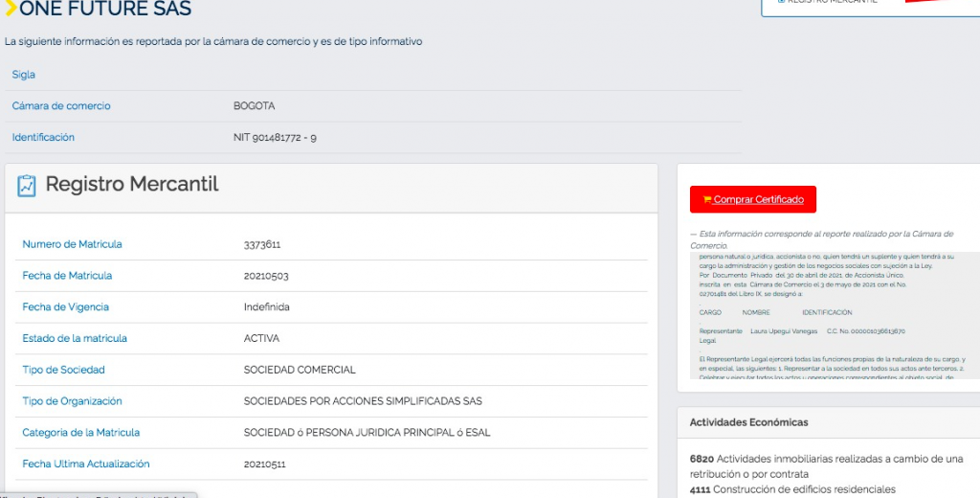980x498 pixels.
Task: Select SOCIEDADES POR ACCIONES SIMPLIFICADAS SAS value
Action: [363, 401]
